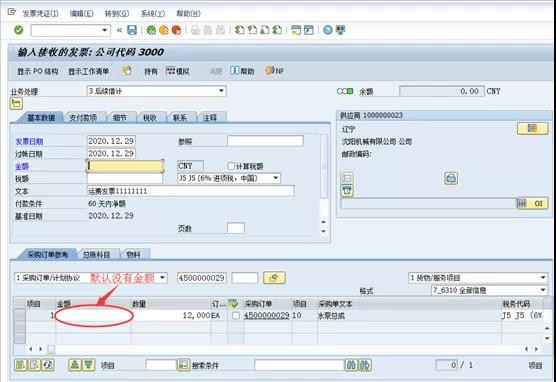The width and height of the screenshot is (556, 382).
Task: Open the J5 tax code dropdown
Action: click(276, 178)
